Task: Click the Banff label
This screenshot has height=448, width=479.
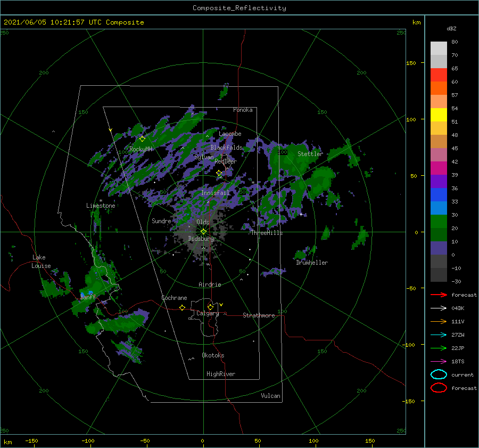Action: pos(88,297)
